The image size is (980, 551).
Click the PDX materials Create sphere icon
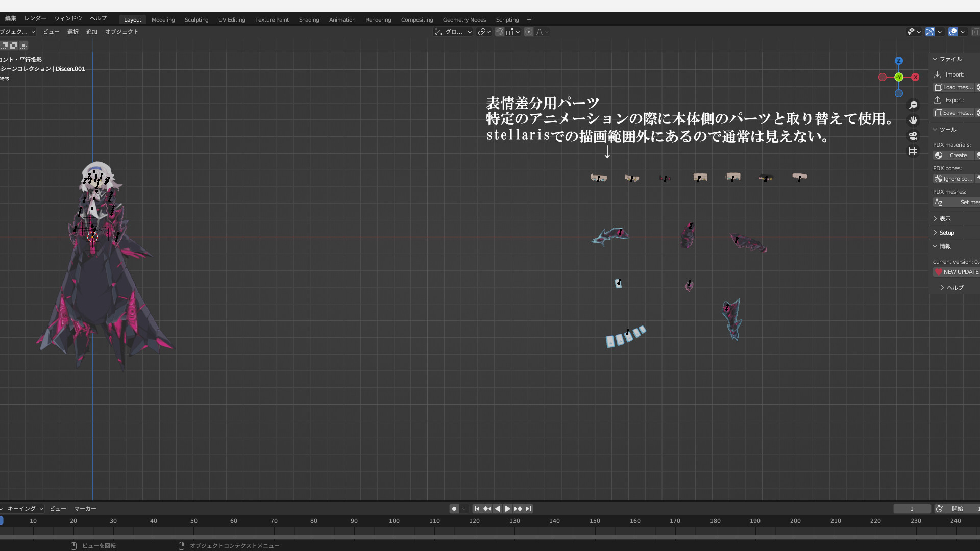(939, 155)
